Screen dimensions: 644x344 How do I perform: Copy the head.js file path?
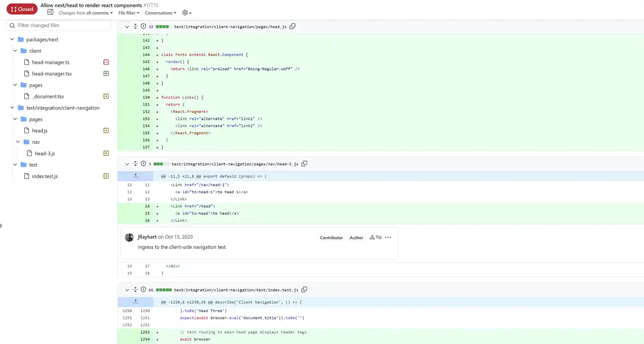292,27
